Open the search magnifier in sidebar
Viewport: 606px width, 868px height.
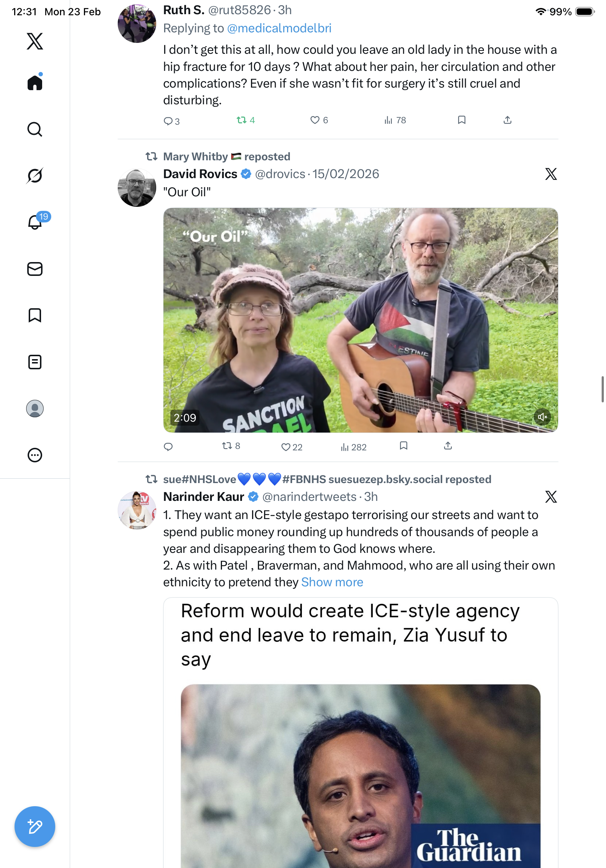(35, 129)
